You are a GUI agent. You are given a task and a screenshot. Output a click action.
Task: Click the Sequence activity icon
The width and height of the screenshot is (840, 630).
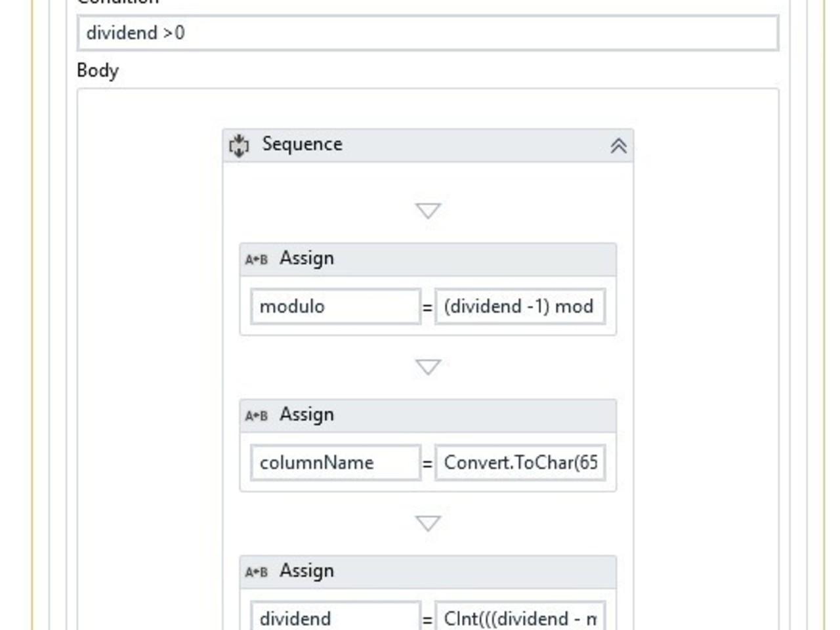coord(239,145)
